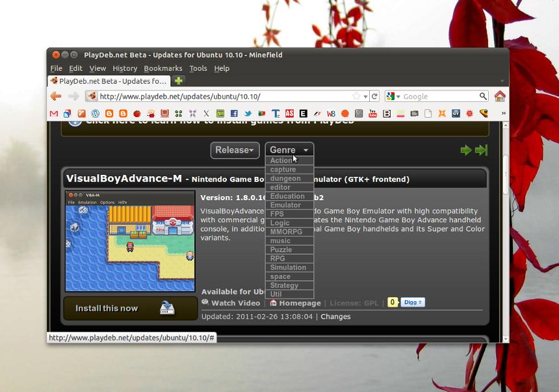The height and width of the screenshot is (392, 559).
Task: Click the Digg button
Action: tap(413, 302)
